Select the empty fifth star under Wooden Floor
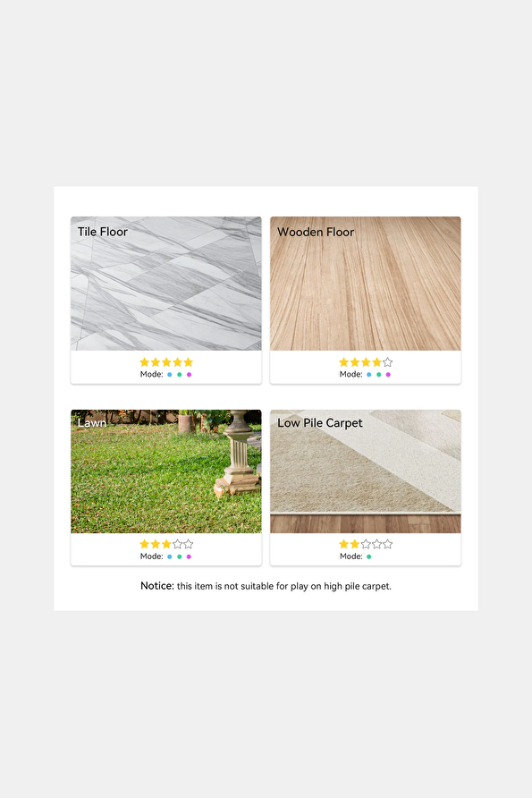 [387, 361]
